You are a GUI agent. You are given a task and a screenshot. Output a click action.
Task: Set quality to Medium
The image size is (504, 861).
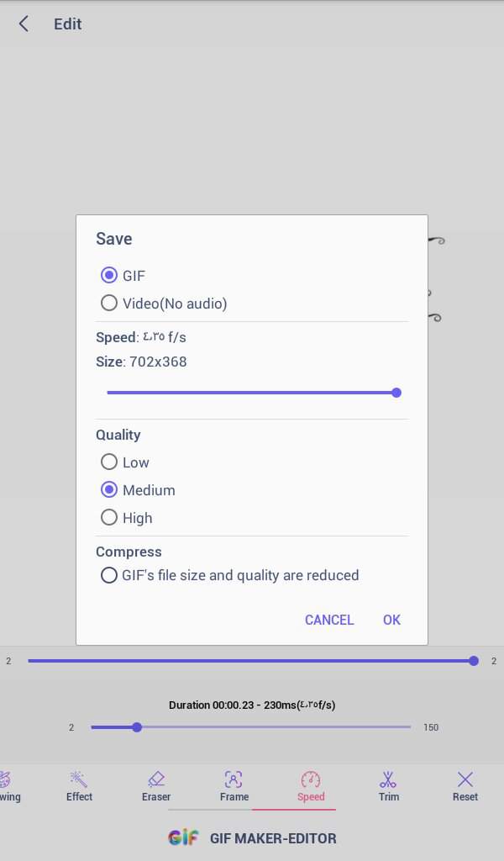click(x=138, y=490)
